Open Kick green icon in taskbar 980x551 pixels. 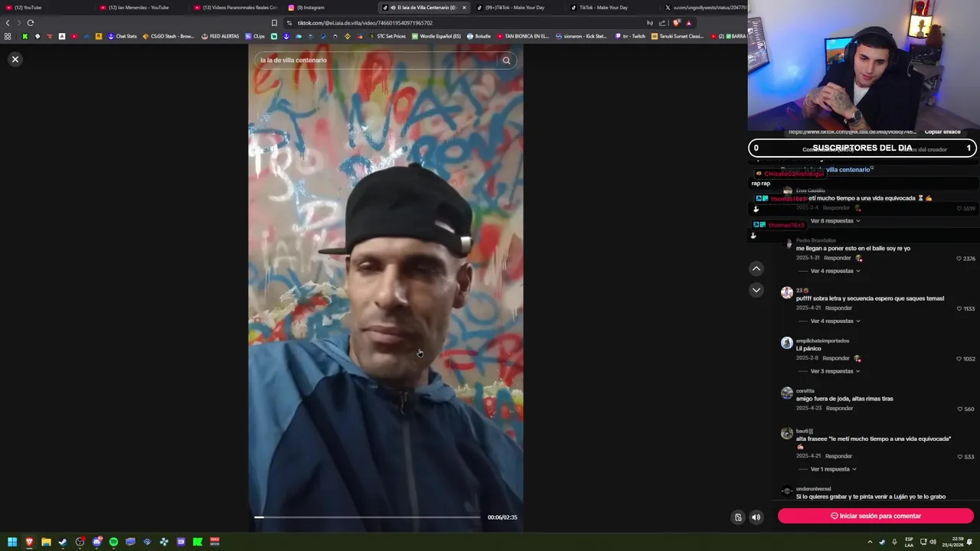pyautogui.click(x=198, y=542)
